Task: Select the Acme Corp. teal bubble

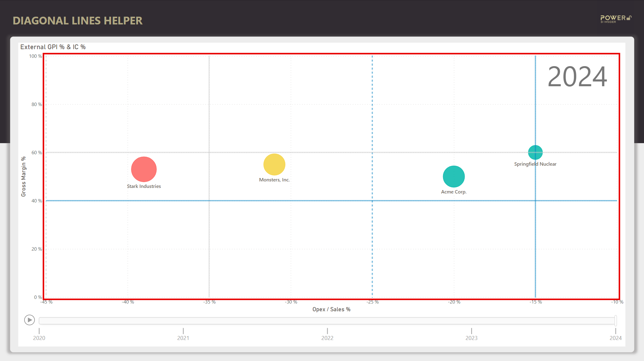Action: [x=454, y=176]
